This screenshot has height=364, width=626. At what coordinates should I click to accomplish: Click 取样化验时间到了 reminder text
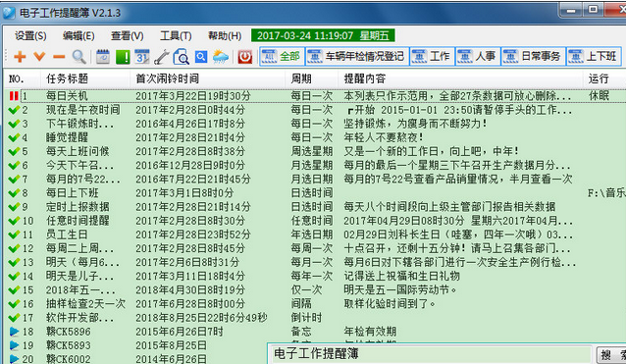point(390,304)
